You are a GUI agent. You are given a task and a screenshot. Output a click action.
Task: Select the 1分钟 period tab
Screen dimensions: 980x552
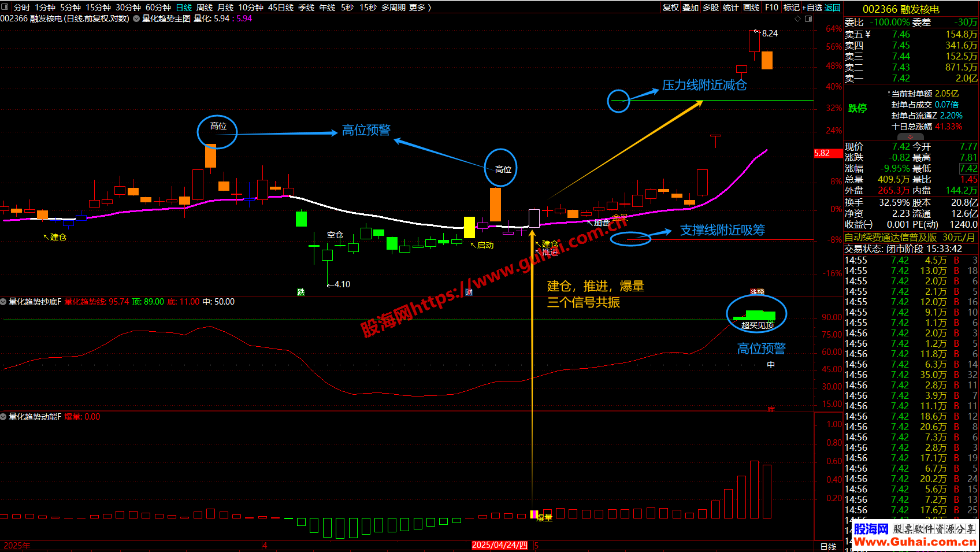45,8
